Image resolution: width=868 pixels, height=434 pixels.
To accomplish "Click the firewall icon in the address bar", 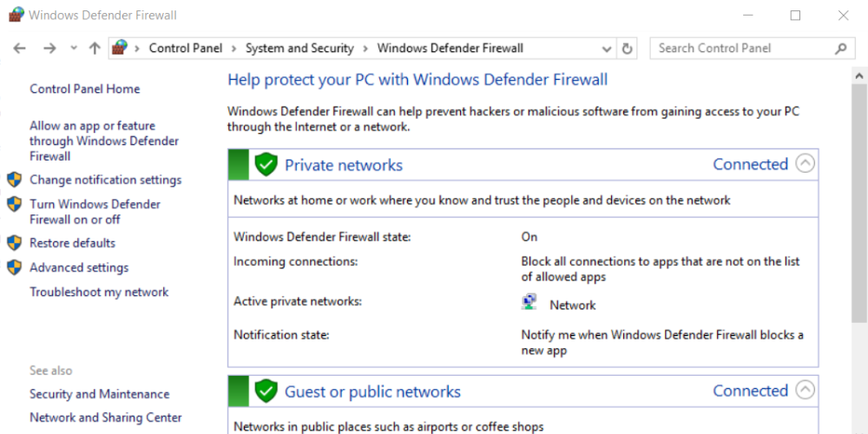I will tap(120, 48).
